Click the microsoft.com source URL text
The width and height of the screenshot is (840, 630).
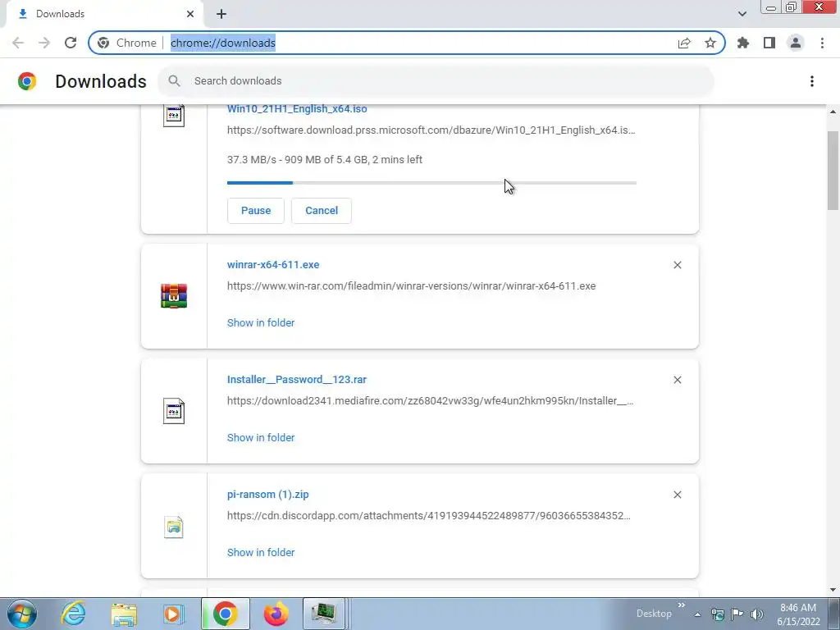(431, 130)
